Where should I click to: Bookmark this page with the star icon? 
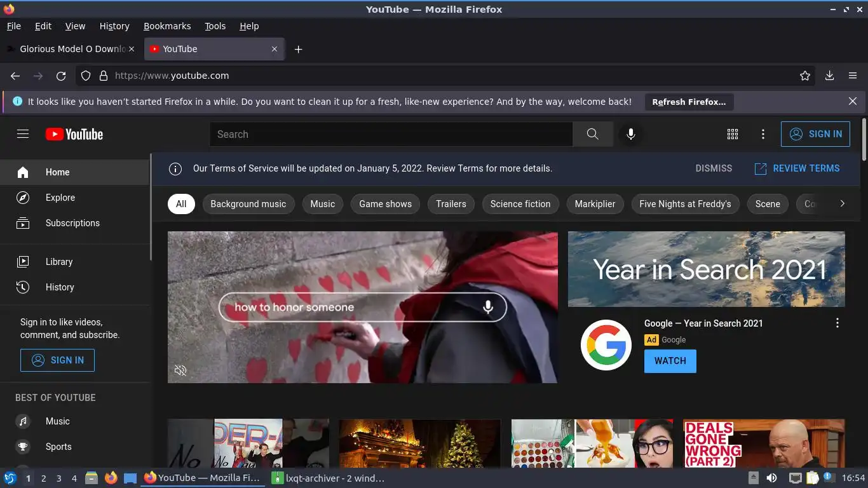[x=805, y=76]
